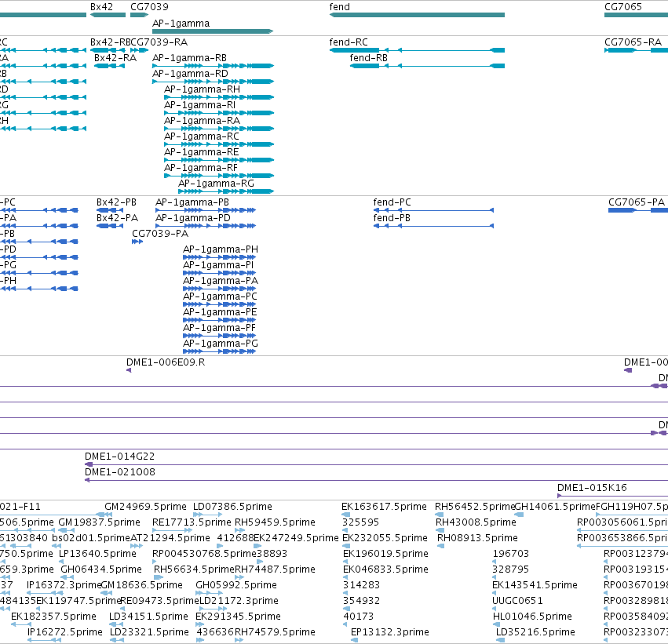Viewport: 668px width, 644px height.
Task: Select EST EK143541.5prime
Action: tap(535, 585)
